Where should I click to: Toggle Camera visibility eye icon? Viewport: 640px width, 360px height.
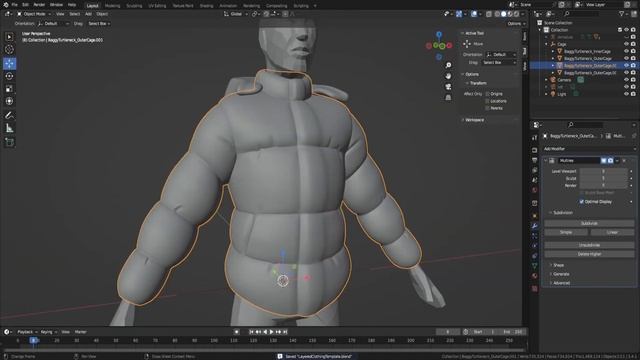click(x=626, y=80)
